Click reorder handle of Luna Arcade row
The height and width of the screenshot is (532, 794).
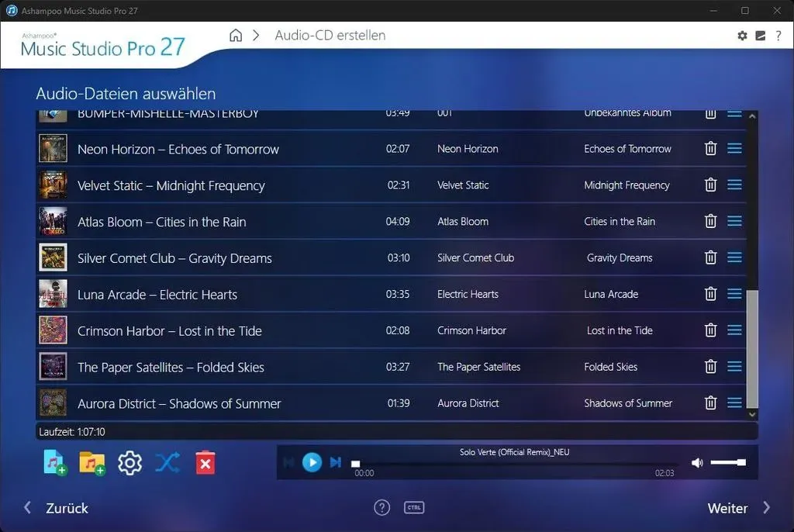(735, 294)
